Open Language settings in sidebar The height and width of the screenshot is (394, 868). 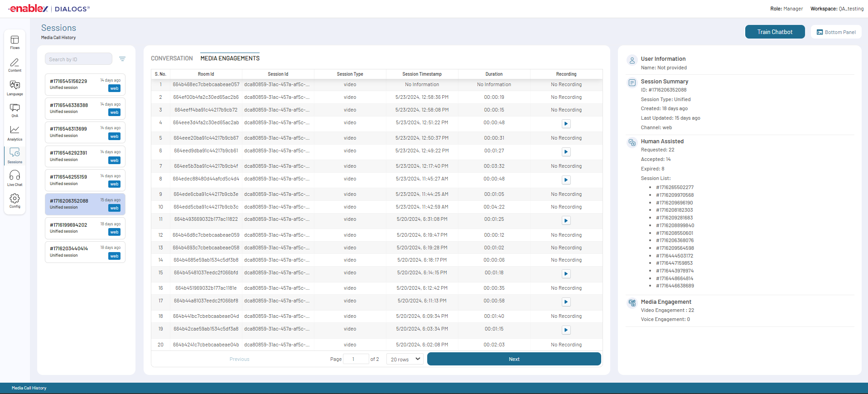click(x=14, y=88)
